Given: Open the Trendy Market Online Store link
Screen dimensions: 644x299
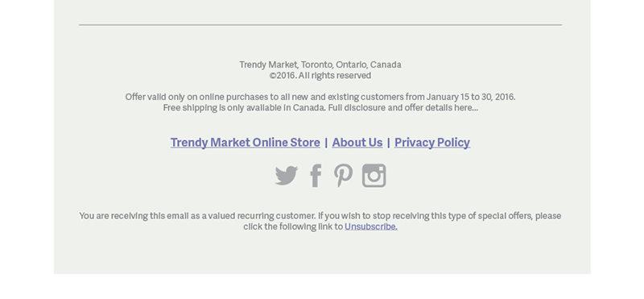Looking at the screenshot, I should tap(246, 143).
